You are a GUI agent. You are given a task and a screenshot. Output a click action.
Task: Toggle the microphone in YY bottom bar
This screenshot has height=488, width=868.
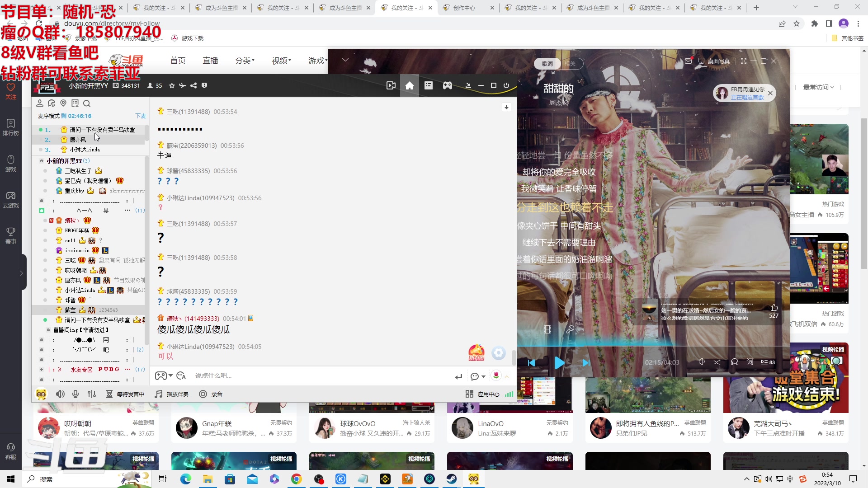point(75,394)
